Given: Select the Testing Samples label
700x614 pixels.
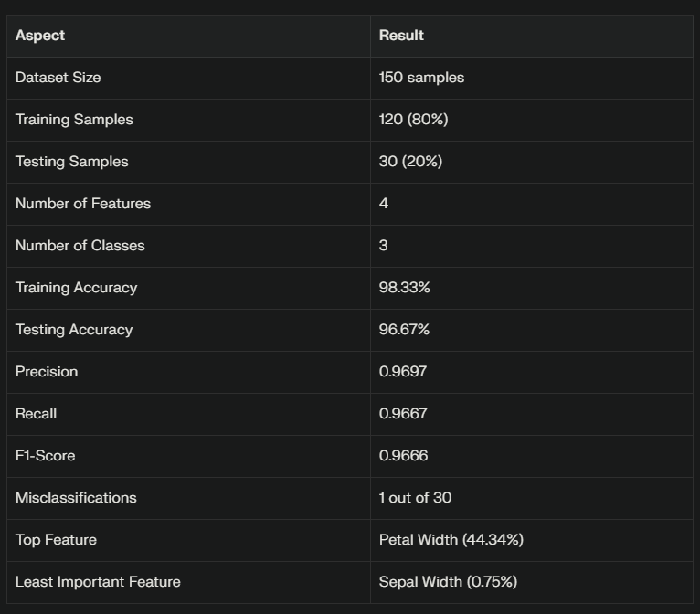Looking at the screenshot, I should pyautogui.click(x=72, y=162).
